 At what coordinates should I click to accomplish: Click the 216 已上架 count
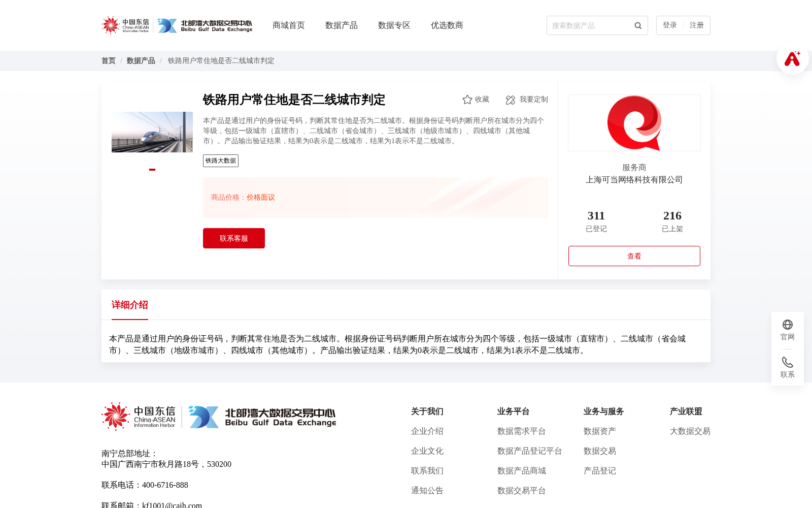pos(672,221)
